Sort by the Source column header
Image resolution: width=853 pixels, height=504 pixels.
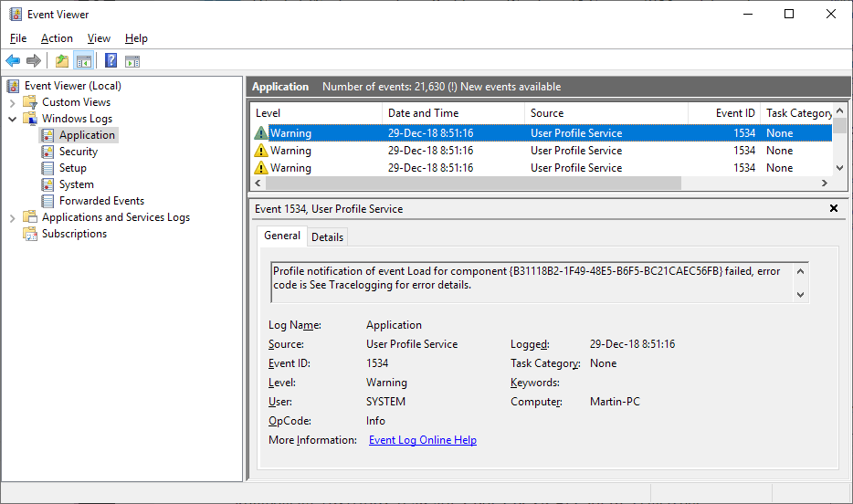606,113
